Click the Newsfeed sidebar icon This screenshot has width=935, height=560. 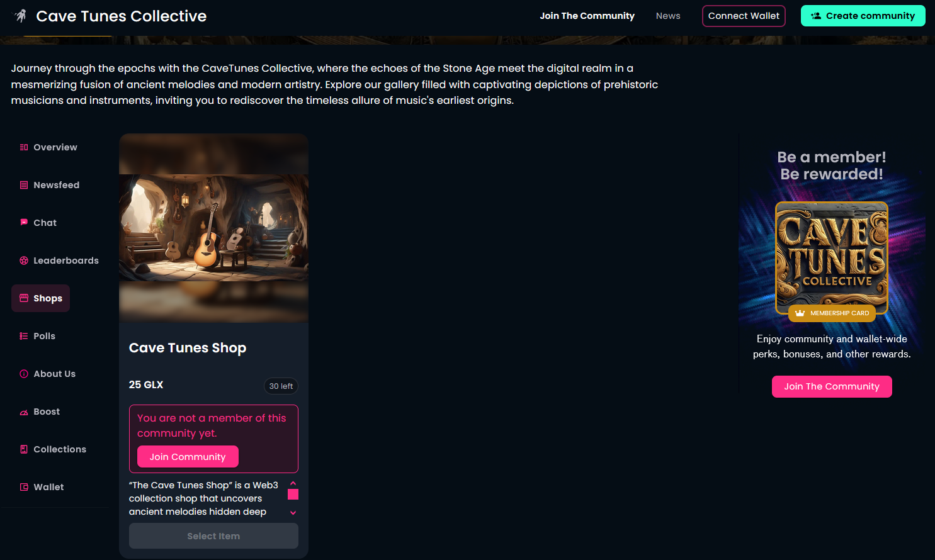(24, 185)
